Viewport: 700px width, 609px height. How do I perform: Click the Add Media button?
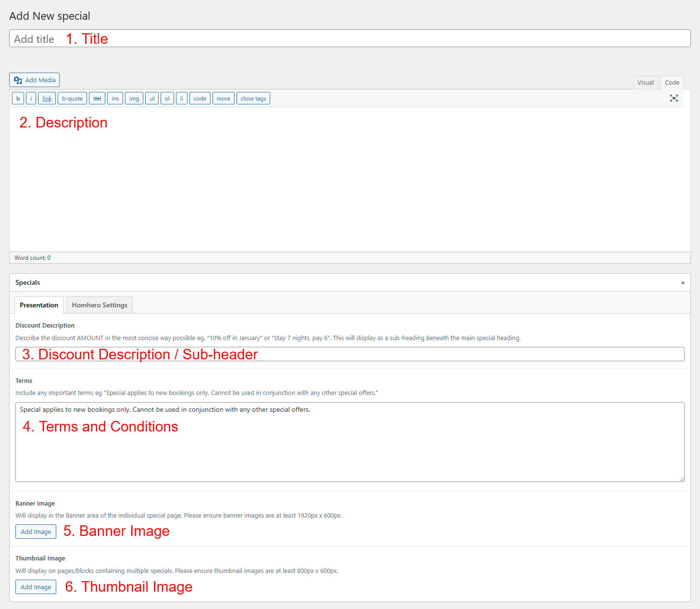tap(34, 80)
